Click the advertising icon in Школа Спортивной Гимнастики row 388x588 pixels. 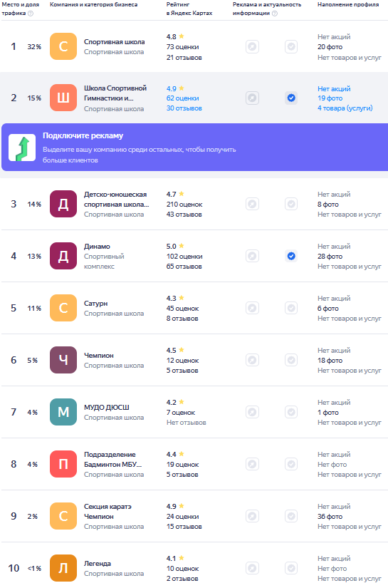[253, 98]
